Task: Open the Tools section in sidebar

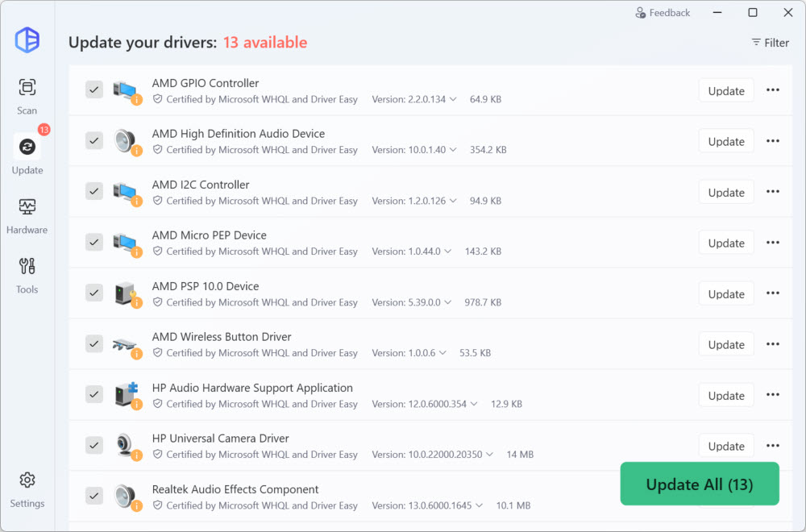Action: click(x=27, y=275)
